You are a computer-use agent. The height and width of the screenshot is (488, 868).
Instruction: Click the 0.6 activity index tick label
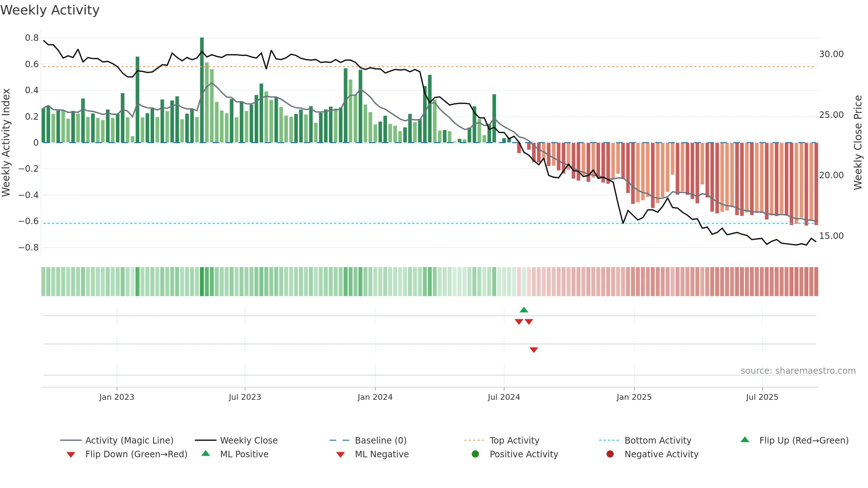point(32,64)
